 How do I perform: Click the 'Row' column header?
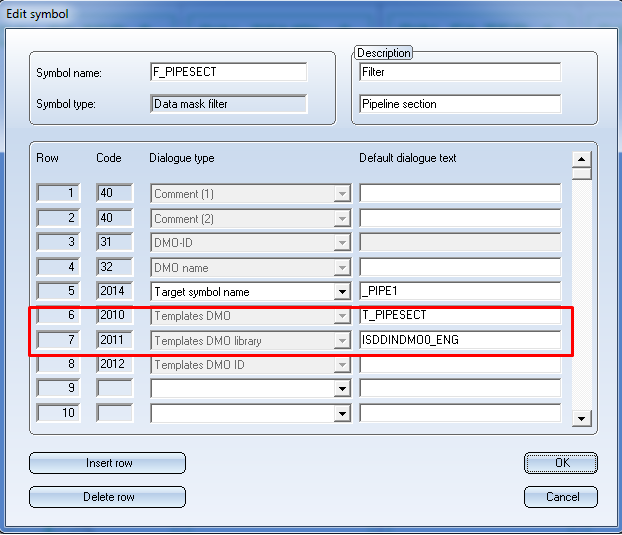click(47, 158)
